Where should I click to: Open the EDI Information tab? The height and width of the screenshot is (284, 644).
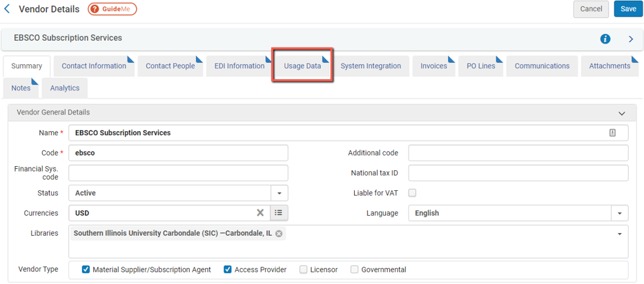click(x=239, y=66)
